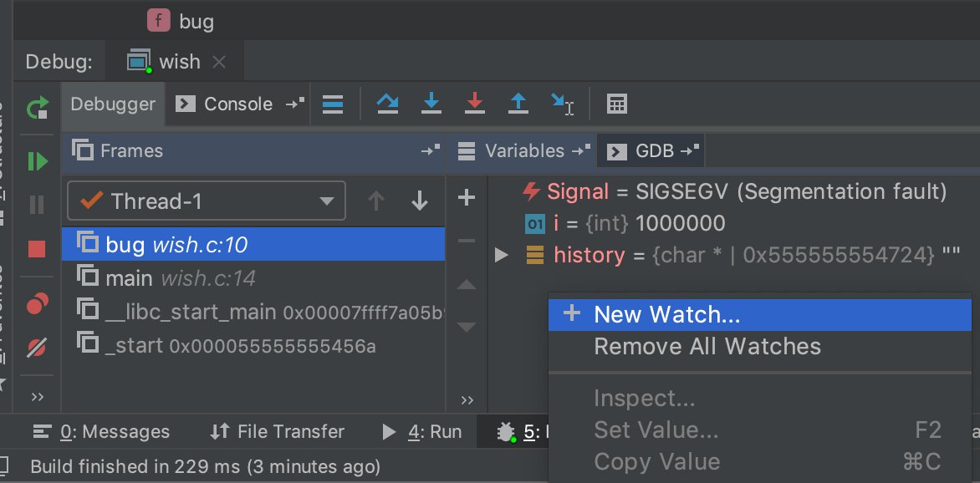This screenshot has height=483, width=980.
Task: Select New Watch... menu entry
Action: click(x=666, y=314)
